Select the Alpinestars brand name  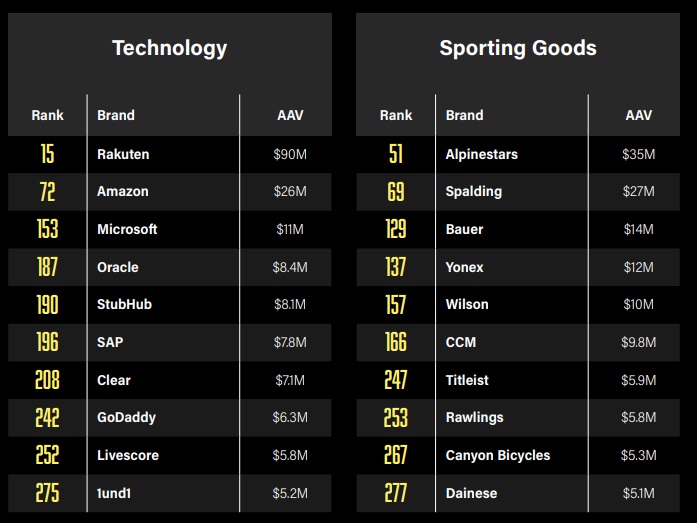coord(482,154)
